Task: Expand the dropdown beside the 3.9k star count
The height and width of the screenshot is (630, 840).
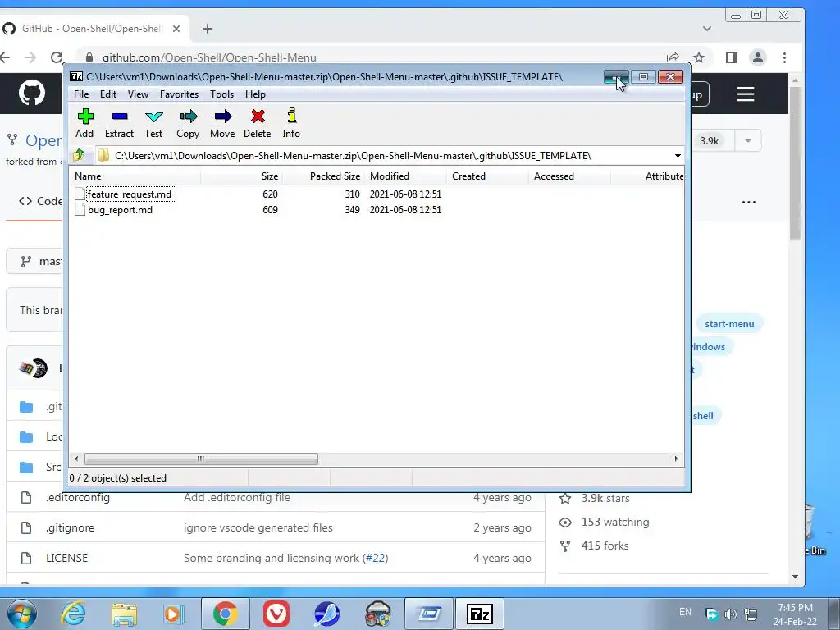Action: 748,141
